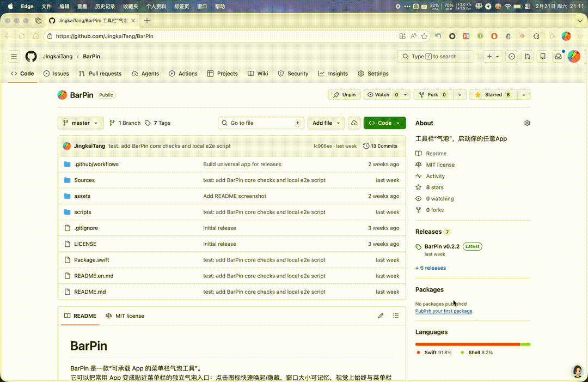Open the 文件 menu in macOS menu bar
Viewport: 588px width, 382px height.
pyautogui.click(x=46, y=7)
